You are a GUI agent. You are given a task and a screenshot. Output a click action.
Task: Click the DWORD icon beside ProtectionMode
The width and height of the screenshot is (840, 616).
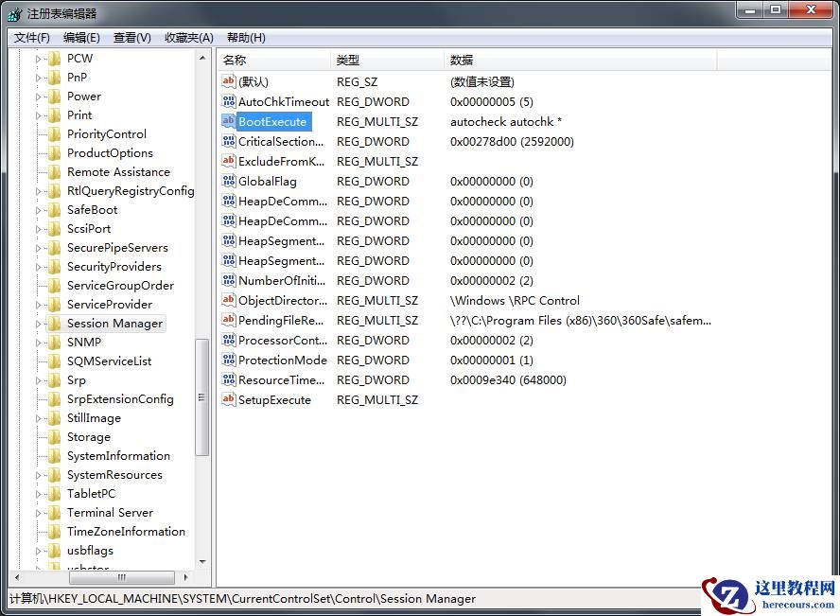click(x=228, y=360)
